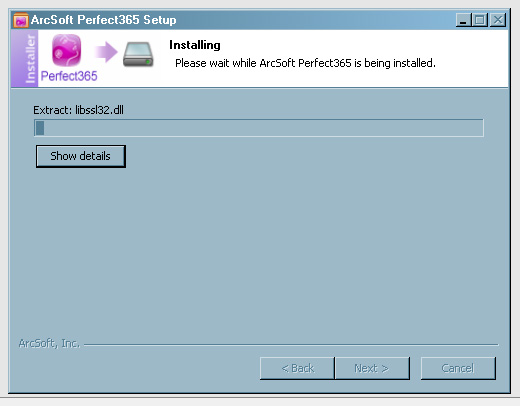
Task: Click the pink Perfect365 face app icon
Action: 66,50
